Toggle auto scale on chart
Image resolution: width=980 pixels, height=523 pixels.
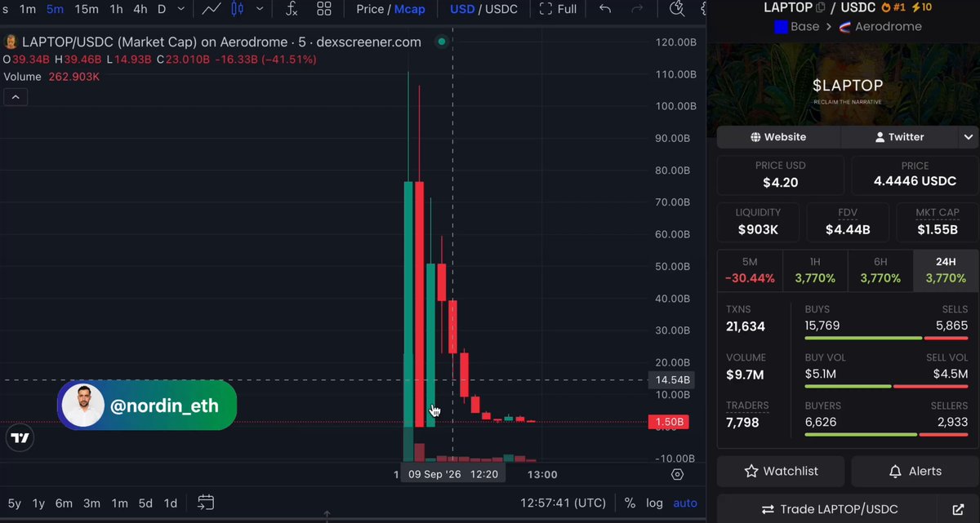(x=685, y=503)
